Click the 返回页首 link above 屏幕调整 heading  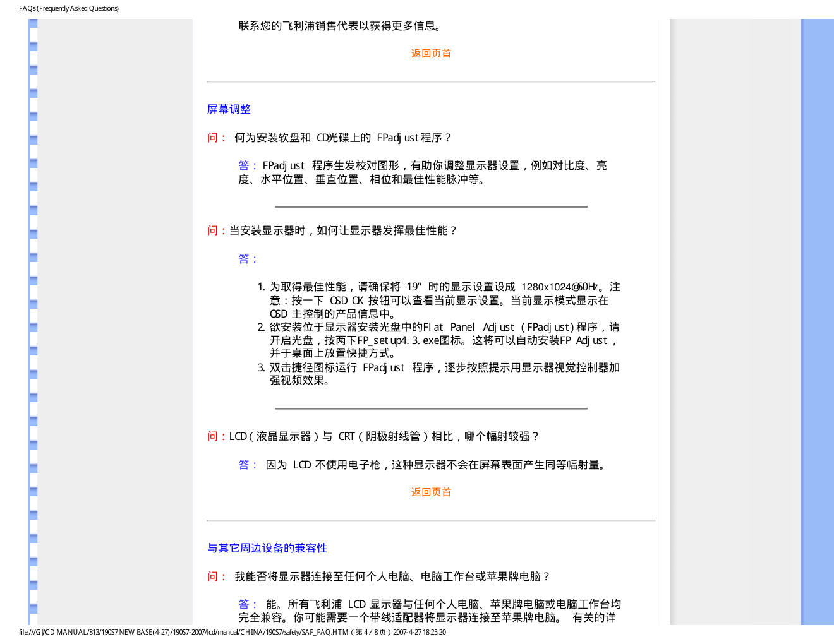[x=431, y=54]
